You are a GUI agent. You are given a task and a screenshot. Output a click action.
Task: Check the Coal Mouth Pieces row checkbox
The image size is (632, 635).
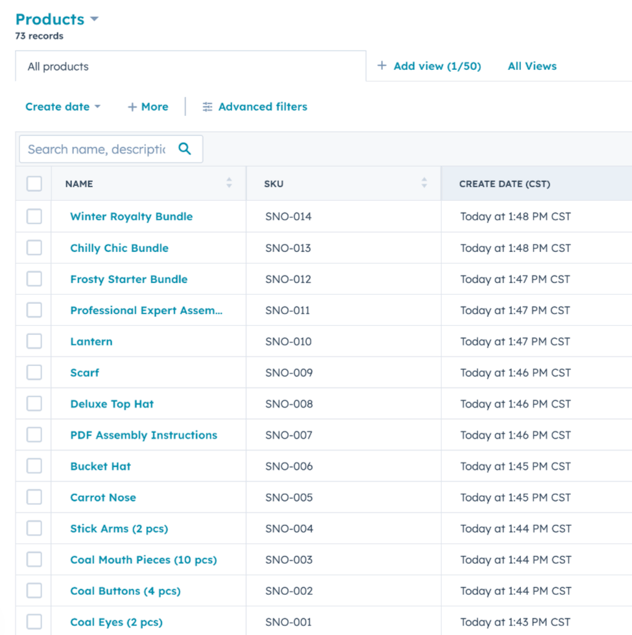click(34, 559)
